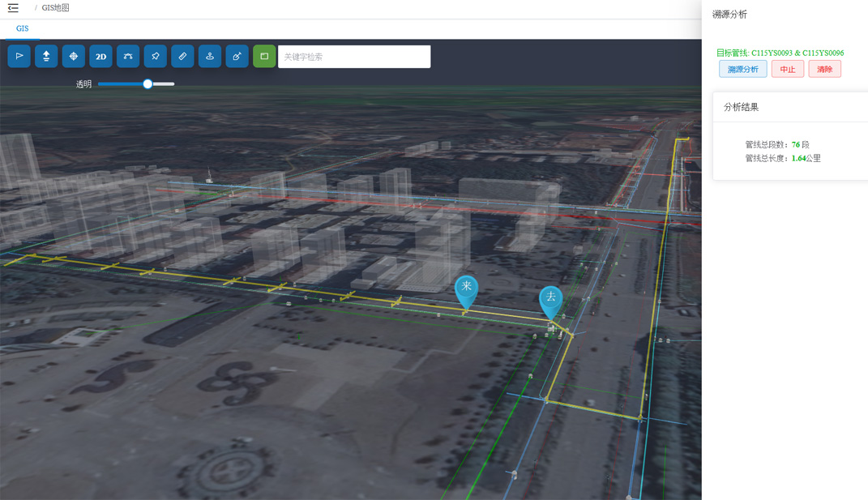
Task: Click the red 中止 button
Action: [x=787, y=69]
